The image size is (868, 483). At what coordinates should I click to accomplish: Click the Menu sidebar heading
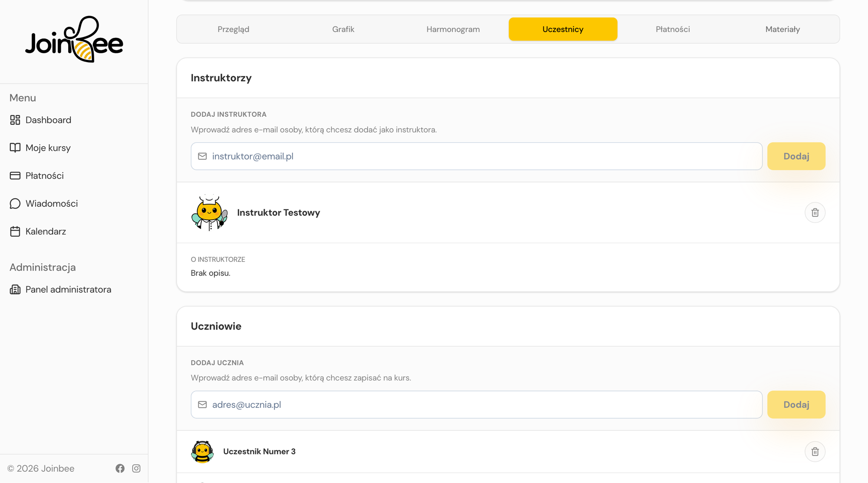[x=23, y=98]
